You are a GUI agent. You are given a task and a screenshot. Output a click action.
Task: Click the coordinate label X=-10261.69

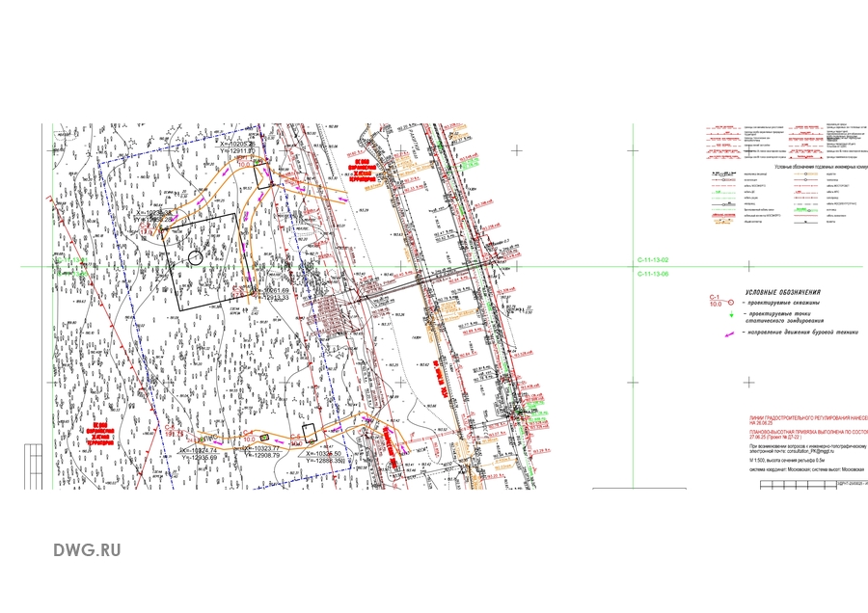pyautogui.click(x=275, y=290)
